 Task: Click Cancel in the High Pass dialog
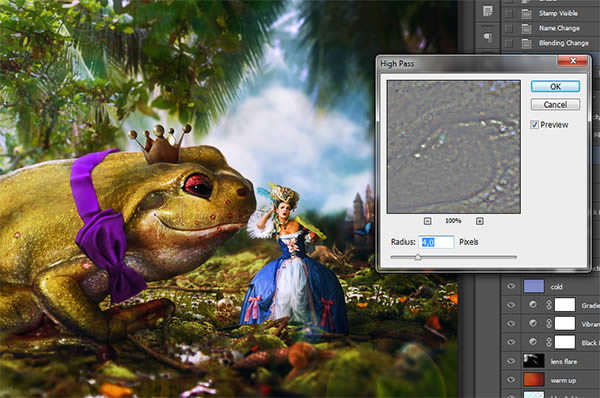click(555, 104)
